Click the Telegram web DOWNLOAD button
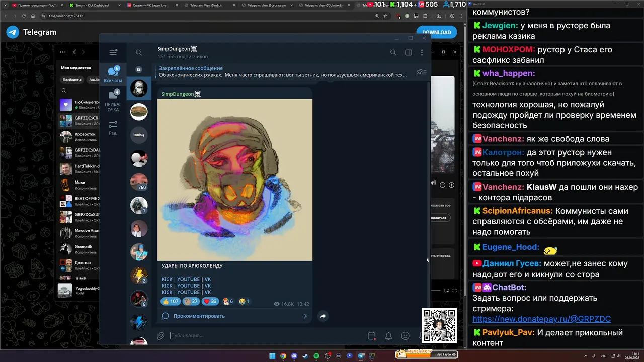 (436, 32)
